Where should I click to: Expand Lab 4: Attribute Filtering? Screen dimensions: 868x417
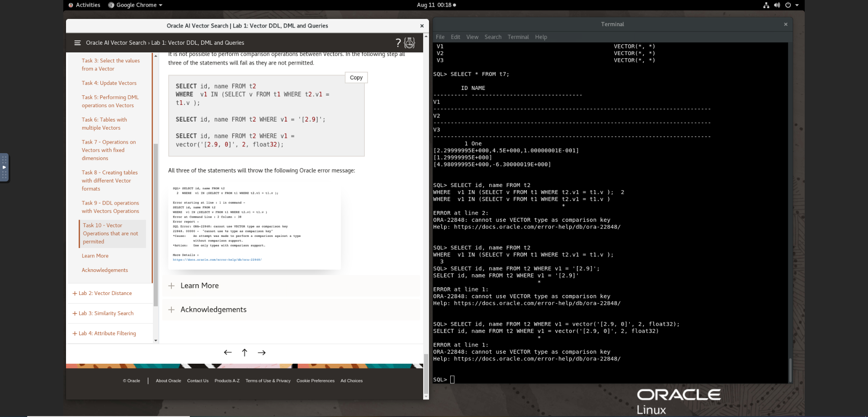[x=104, y=333]
